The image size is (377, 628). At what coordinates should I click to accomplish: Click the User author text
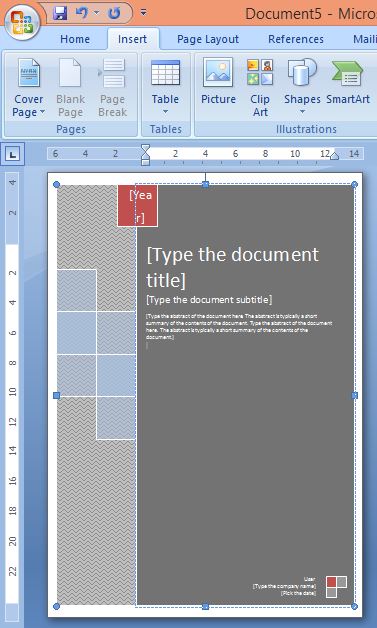[x=309, y=579]
